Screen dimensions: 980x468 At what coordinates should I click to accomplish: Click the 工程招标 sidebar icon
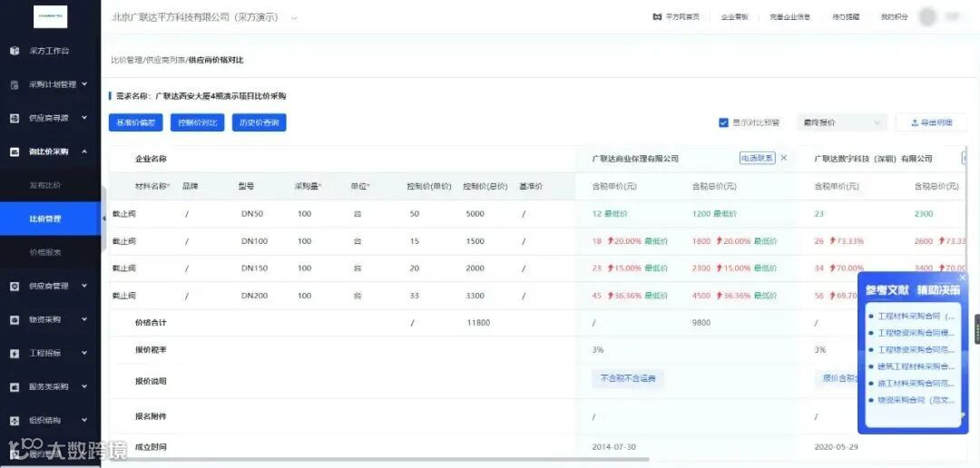pyautogui.click(x=15, y=354)
